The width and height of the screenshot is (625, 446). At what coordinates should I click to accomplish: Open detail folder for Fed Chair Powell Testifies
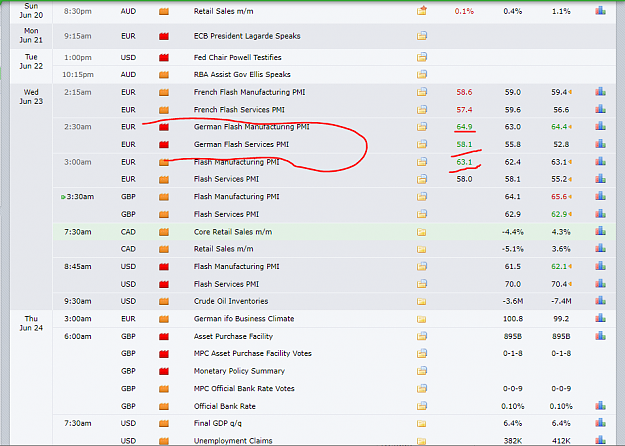click(422, 57)
